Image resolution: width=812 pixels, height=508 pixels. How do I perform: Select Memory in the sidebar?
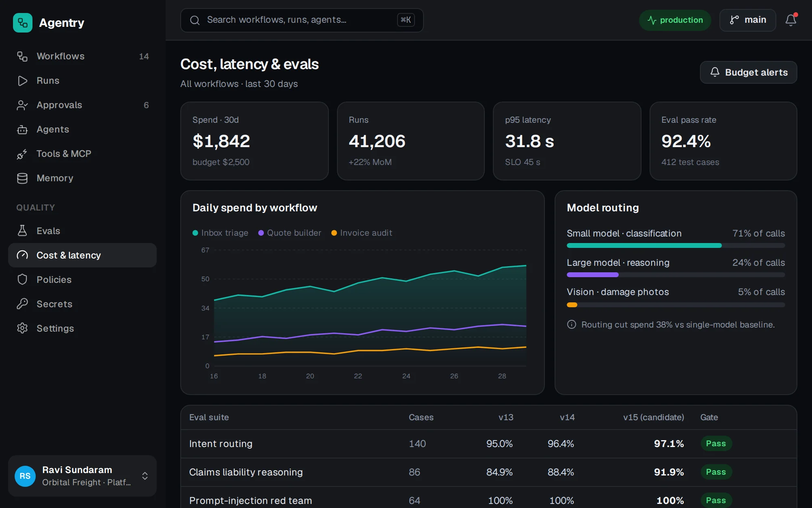[82, 178]
